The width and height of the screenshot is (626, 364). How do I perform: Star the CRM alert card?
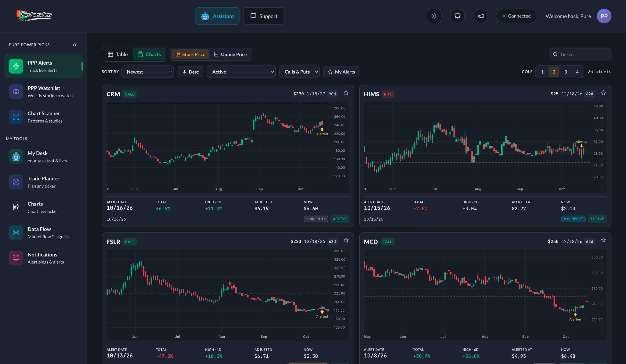[346, 93]
